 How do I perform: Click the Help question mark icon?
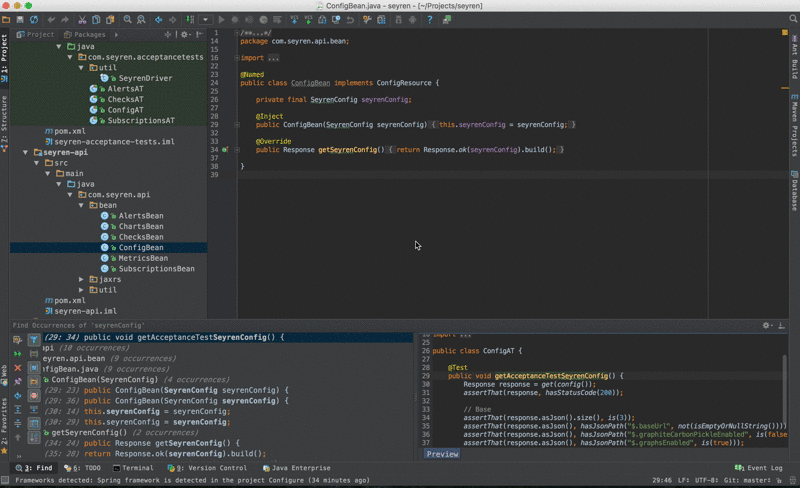[x=430, y=20]
